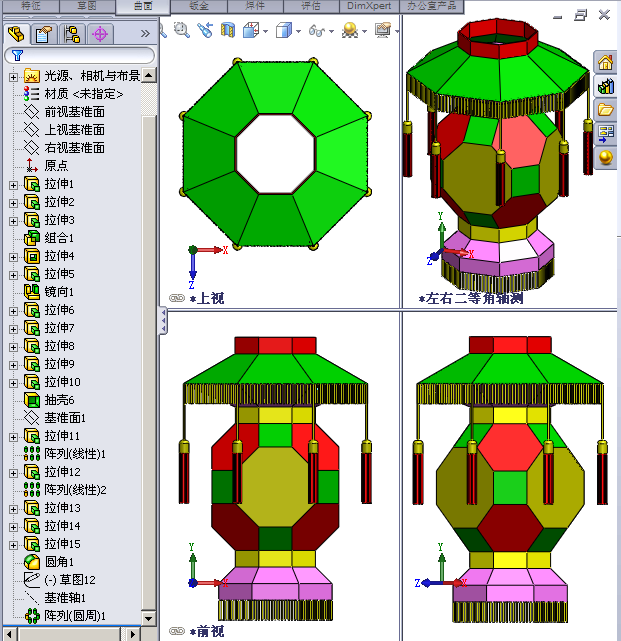Click the *左右二等角轴测 view label
Viewport: 621px width, 641px height.
pos(470,298)
